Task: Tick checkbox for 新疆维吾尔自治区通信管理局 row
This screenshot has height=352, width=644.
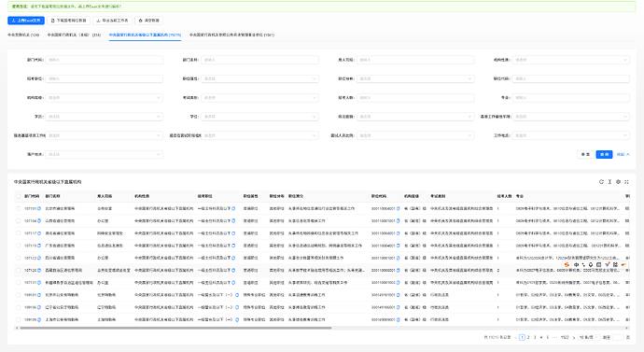Action: [18, 283]
